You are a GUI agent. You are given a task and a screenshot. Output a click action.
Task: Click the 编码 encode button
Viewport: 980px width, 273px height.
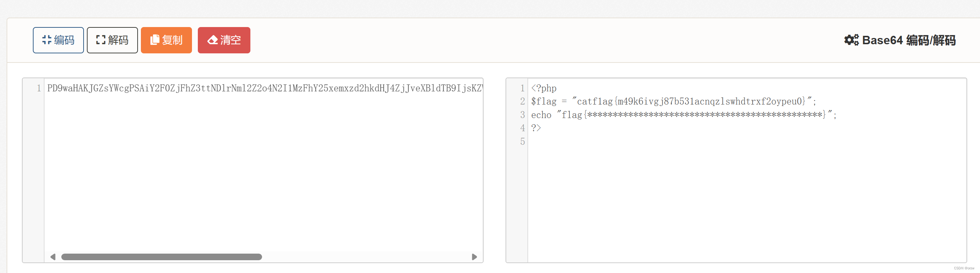pos(58,40)
